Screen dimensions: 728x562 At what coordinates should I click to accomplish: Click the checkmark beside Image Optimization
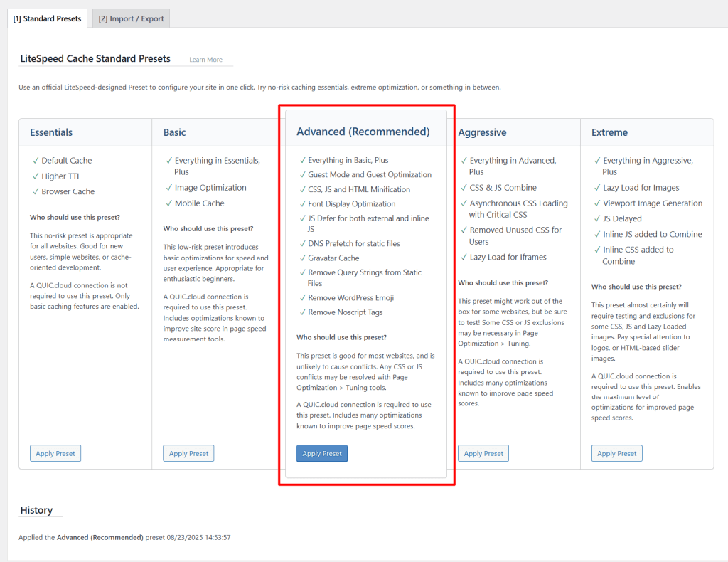pos(168,187)
